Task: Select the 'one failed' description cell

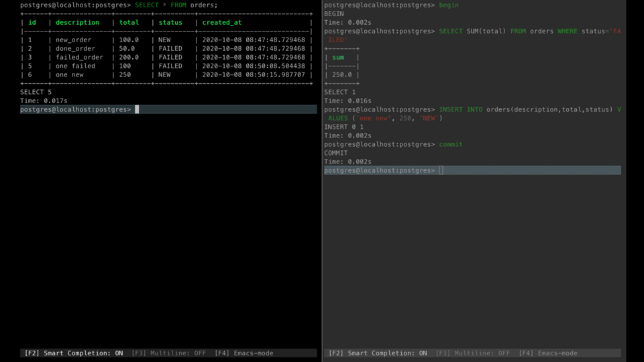Action: (x=75, y=66)
